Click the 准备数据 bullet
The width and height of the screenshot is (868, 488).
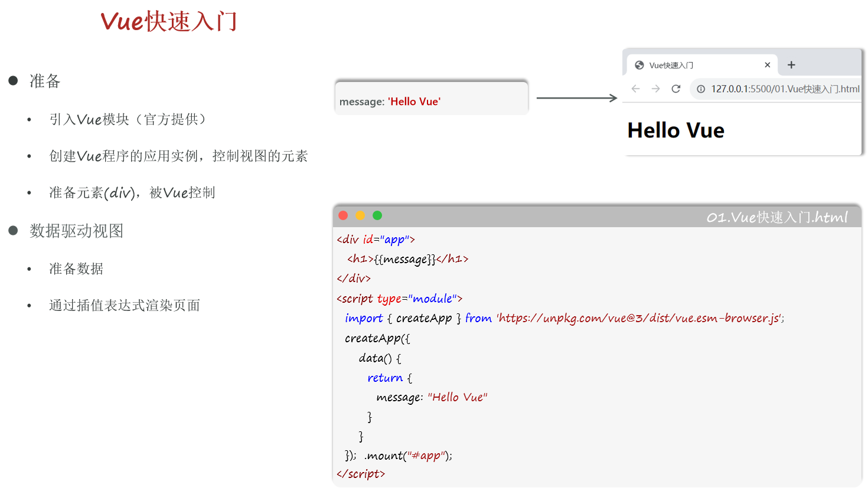tap(76, 268)
